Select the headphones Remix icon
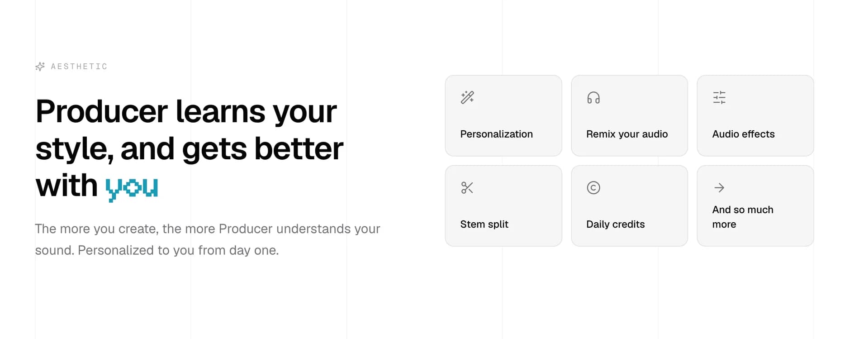868x339 pixels. (x=593, y=97)
